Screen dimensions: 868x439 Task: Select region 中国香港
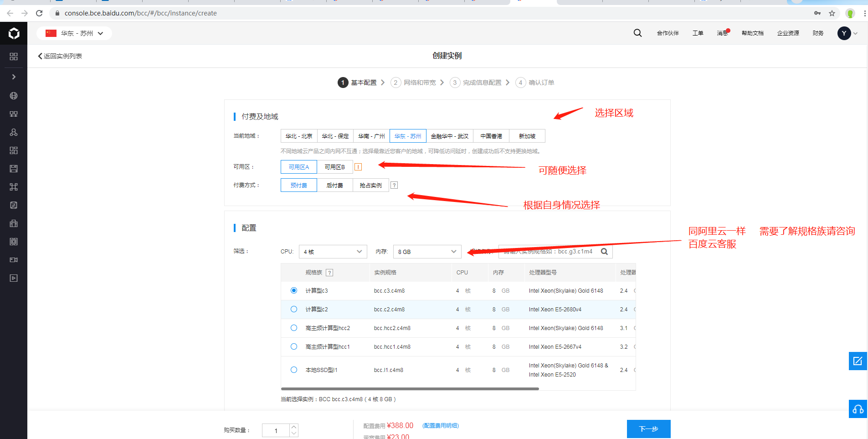pos(491,136)
